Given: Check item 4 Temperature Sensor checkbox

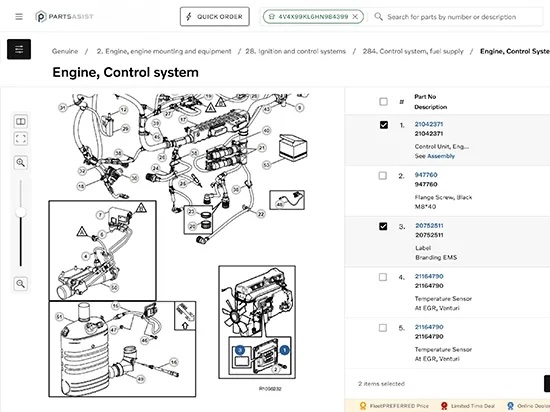Looking at the screenshot, I should (x=383, y=277).
